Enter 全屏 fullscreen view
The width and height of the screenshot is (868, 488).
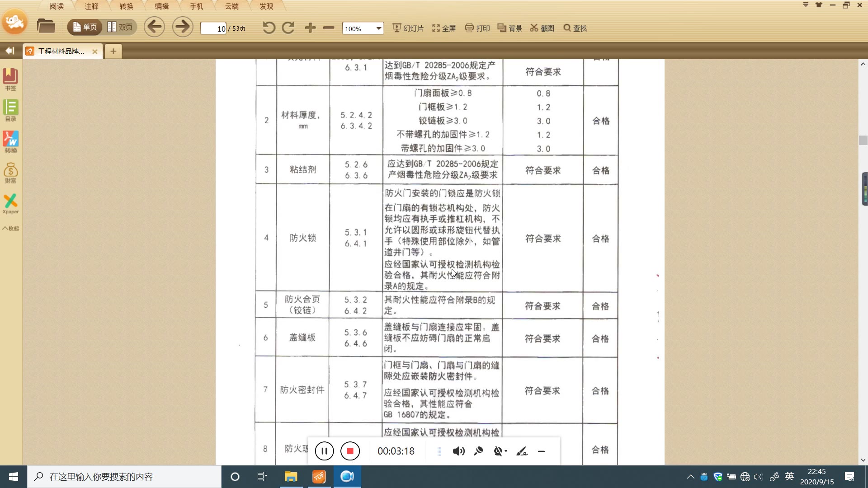click(x=443, y=28)
